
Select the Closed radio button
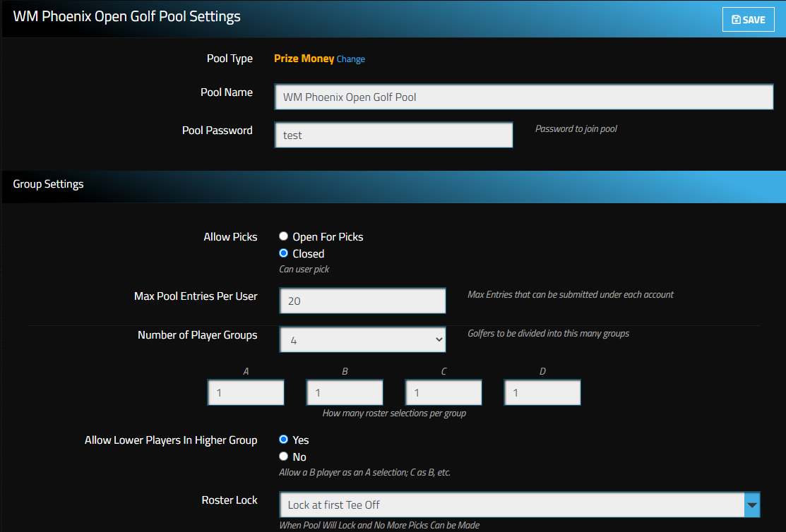[x=283, y=253]
